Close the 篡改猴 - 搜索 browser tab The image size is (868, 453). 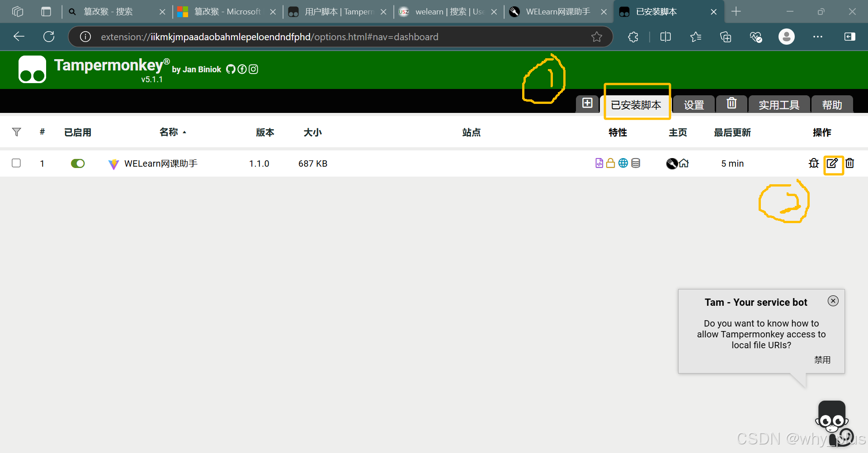[162, 12]
